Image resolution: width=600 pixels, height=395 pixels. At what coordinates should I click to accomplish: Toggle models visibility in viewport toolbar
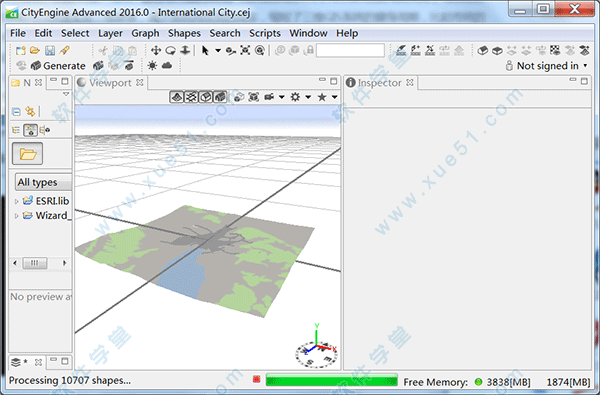220,97
